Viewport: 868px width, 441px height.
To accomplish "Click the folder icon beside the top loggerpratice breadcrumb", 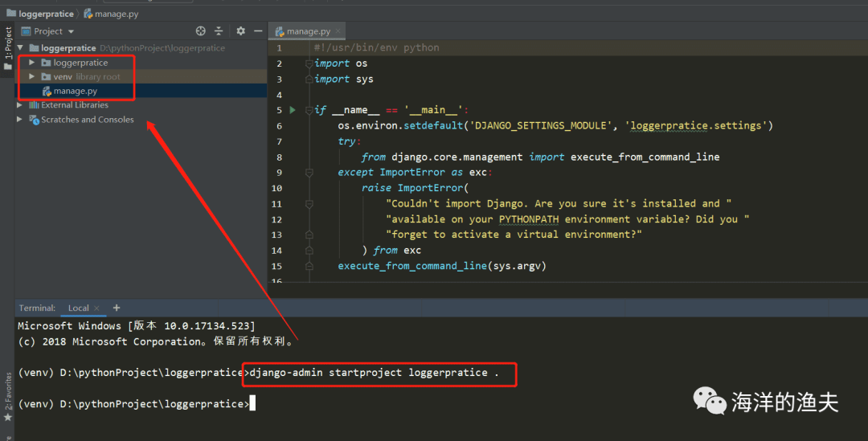I will tap(11, 13).
